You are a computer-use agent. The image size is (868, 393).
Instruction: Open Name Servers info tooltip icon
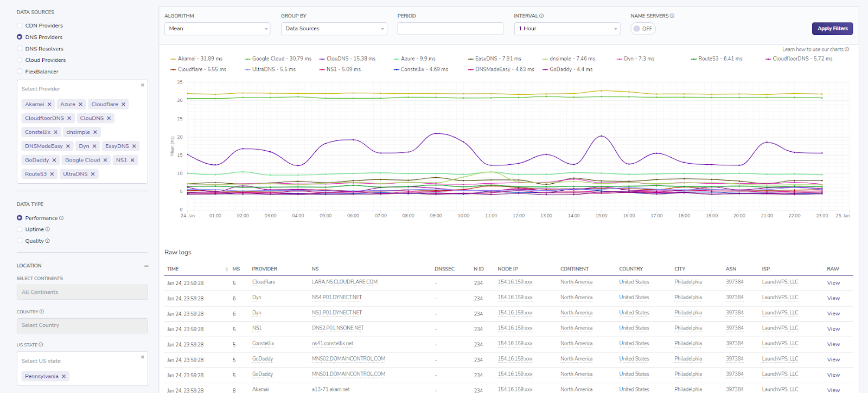672,16
